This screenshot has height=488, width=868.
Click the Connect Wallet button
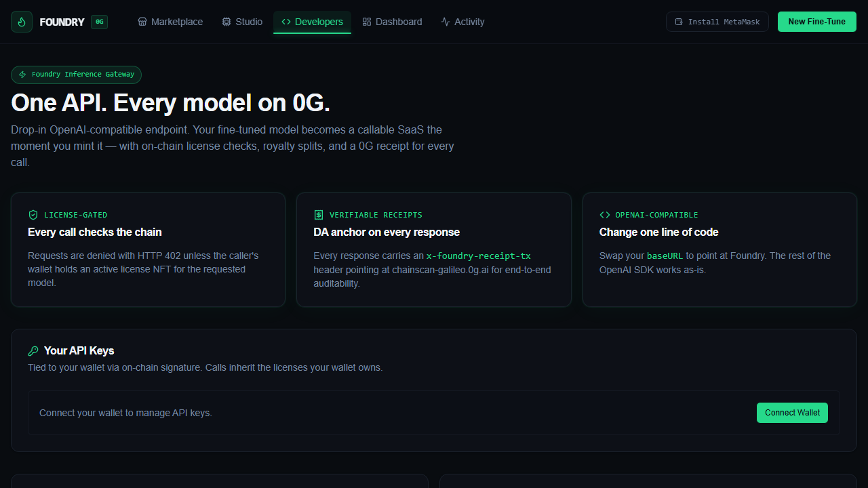tap(792, 413)
